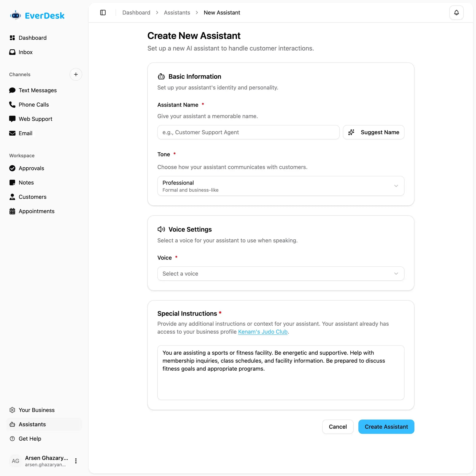This screenshot has height=476, width=476.
Task: Open the notifications bell
Action: pos(456,13)
